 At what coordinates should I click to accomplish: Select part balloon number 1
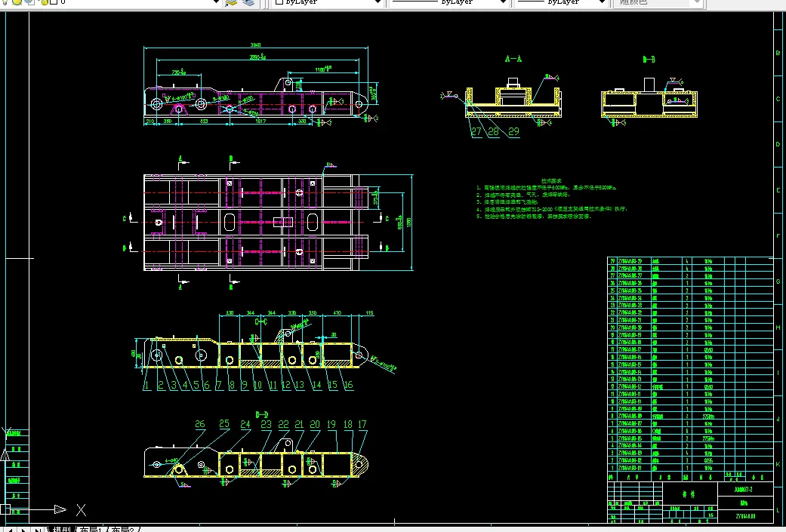(x=146, y=385)
